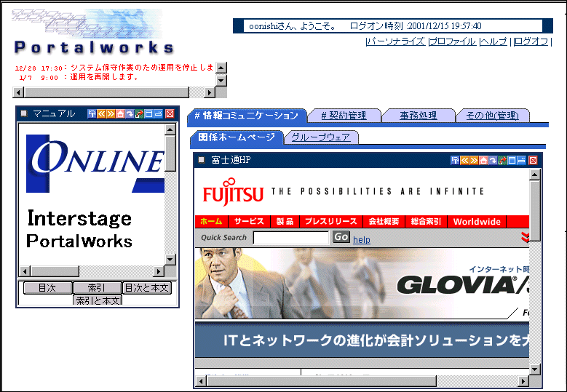Click the Quick Search text field
The height and width of the screenshot is (392, 567).
click(291, 238)
